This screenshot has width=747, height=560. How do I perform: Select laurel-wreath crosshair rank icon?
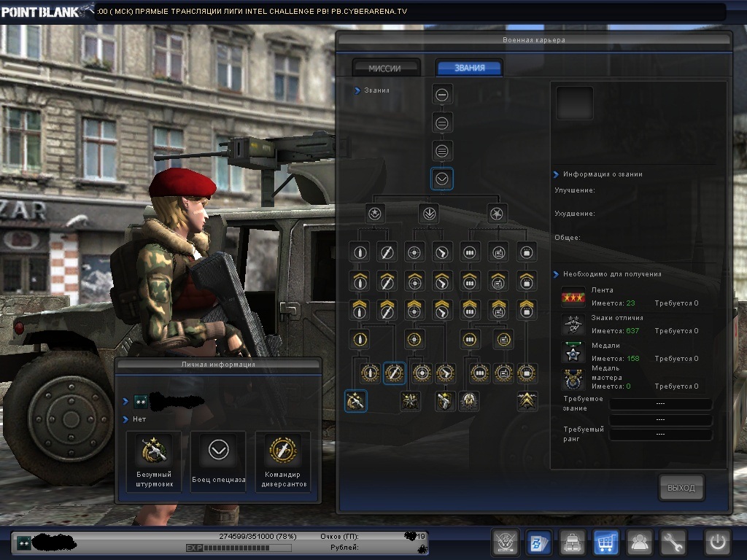pos(422,373)
